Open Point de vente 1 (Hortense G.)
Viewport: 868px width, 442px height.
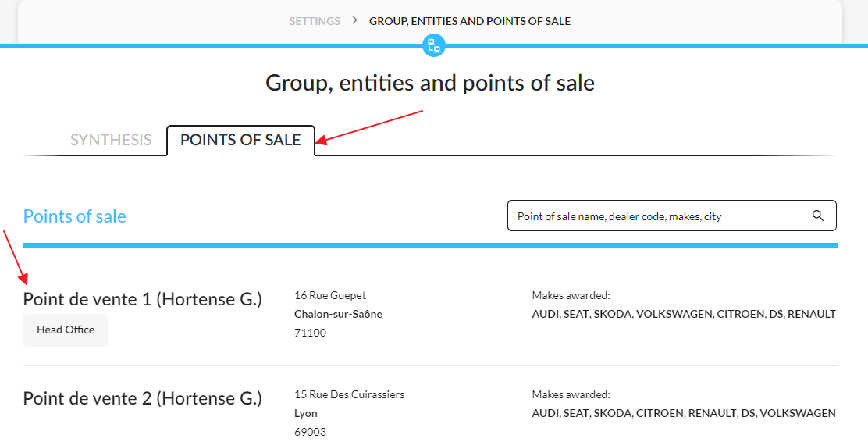(142, 299)
